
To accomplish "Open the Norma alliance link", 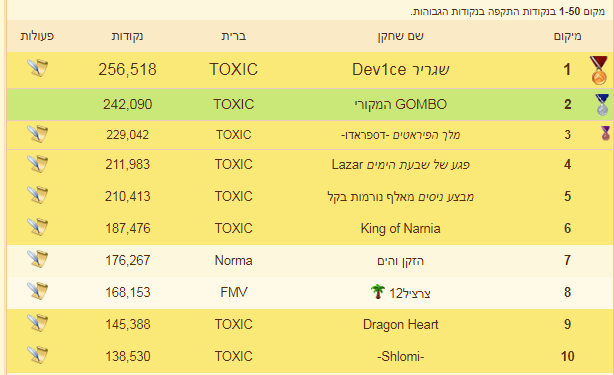I will (x=233, y=260).
